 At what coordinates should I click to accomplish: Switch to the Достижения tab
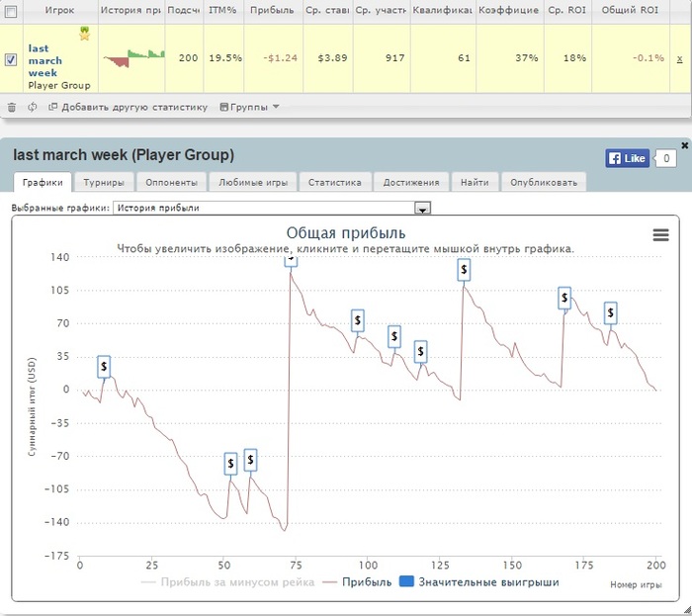[x=411, y=182]
